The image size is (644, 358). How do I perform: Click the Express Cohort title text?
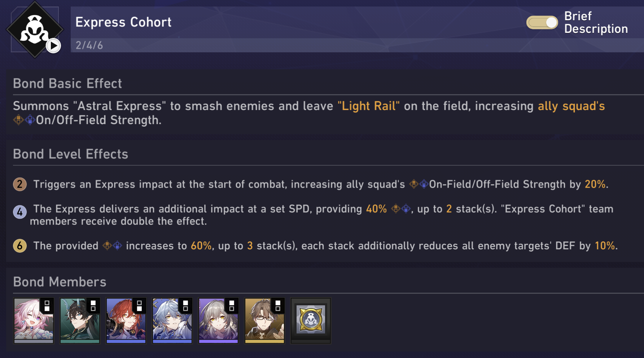(x=123, y=22)
